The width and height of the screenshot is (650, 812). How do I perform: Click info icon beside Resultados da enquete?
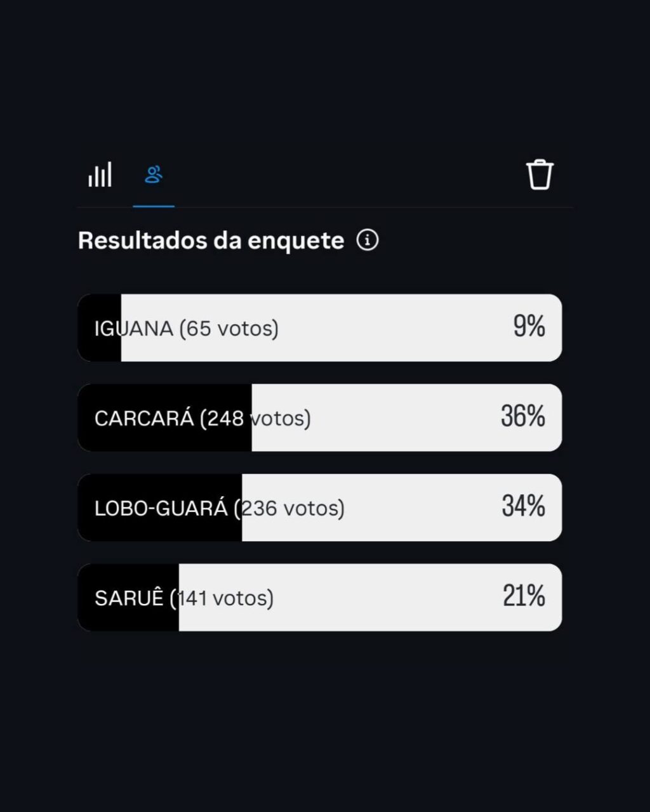(368, 240)
